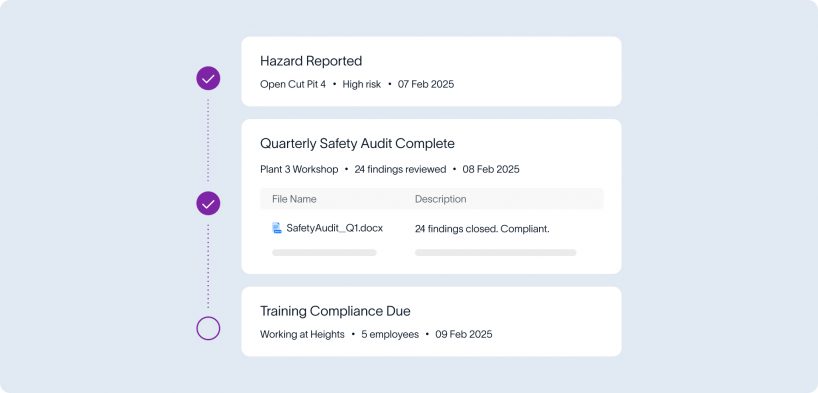Click the 'Working at Heights' label
This screenshot has height=393, width=818.
302,334
